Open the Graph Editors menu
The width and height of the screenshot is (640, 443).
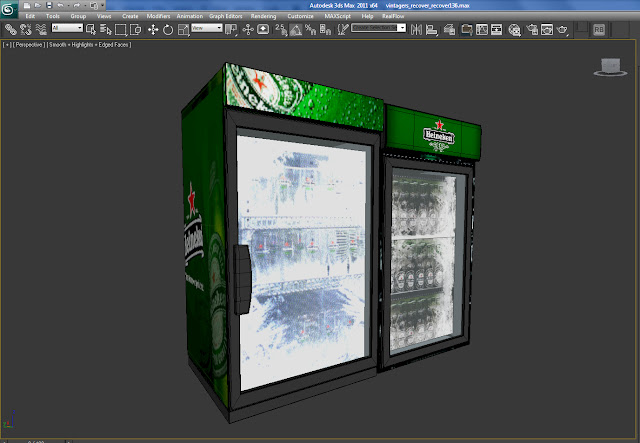click(x=226, y=16)
